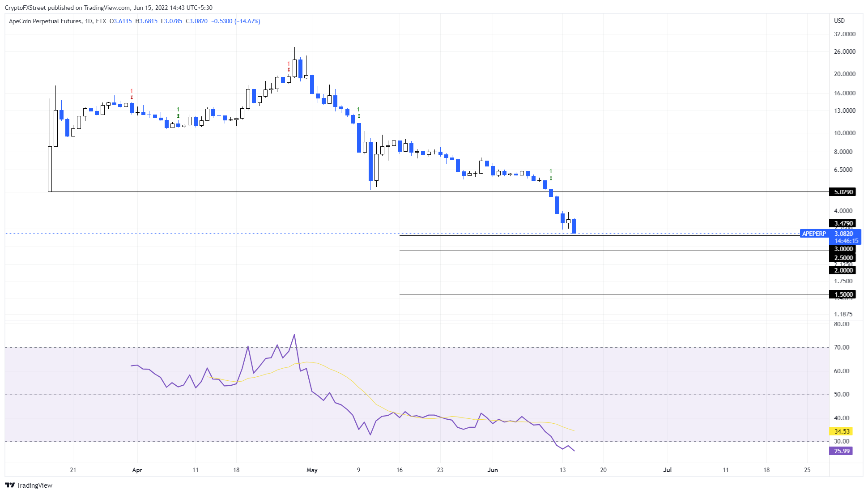This screenshot has width=868, height=494.
Task: Click the RSI 60.00 axis label
Action: [x=842, y=371]
